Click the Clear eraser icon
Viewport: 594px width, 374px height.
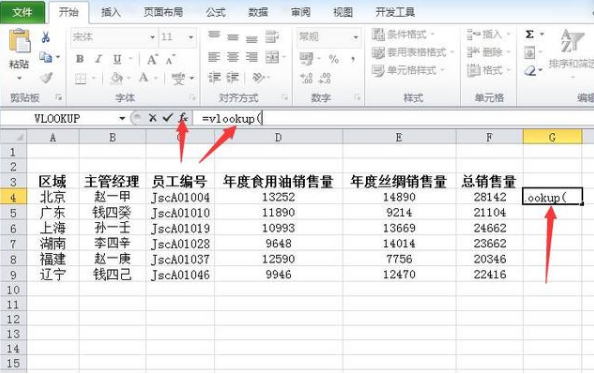[530, 70]
